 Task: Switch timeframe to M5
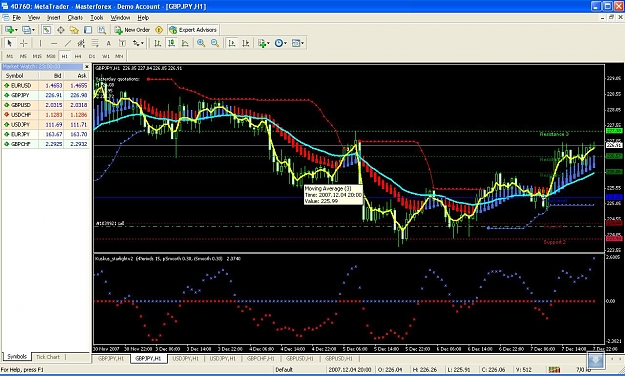click(23, 56)
